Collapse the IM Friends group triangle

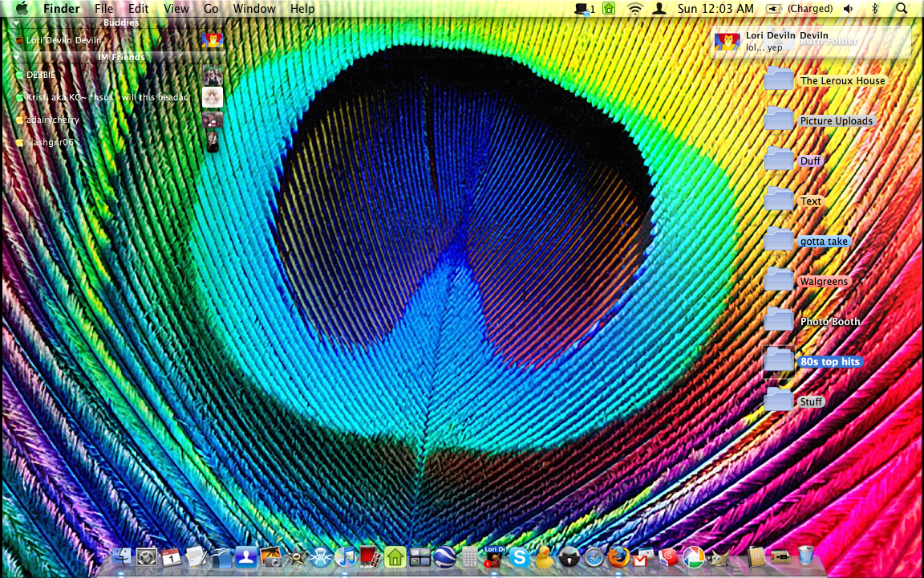(17, 57)
